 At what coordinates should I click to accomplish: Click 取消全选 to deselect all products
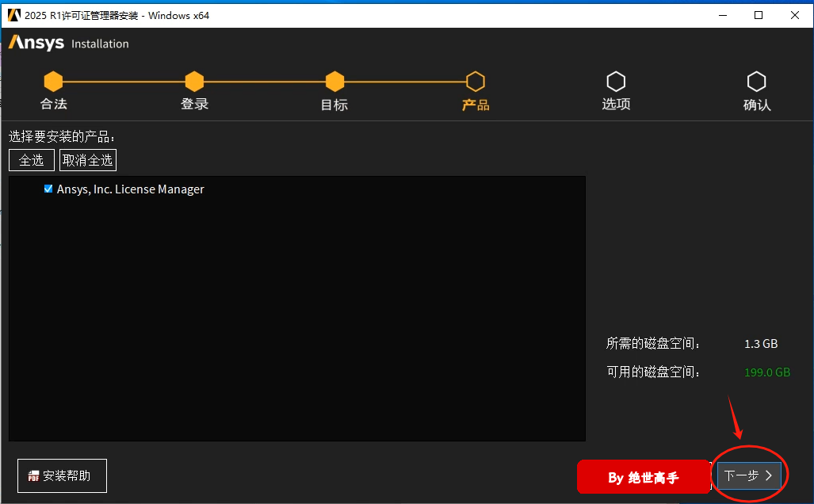pos(88,160)
